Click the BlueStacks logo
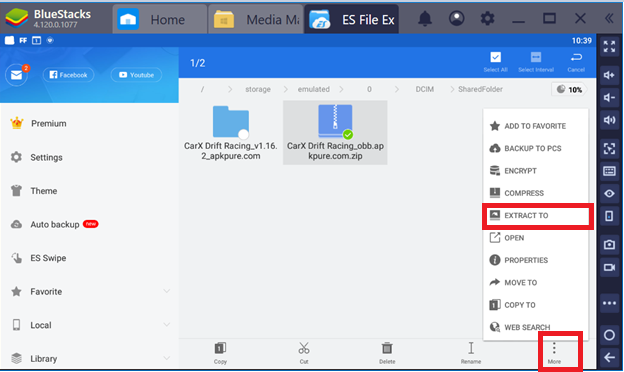 pyautogui.click(x=17, y=18)
